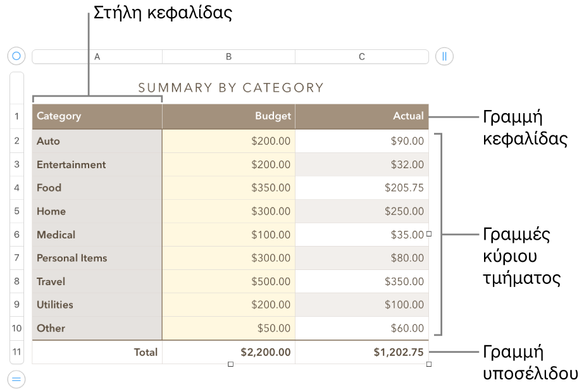Viewport: 584px width, 392px height.
Task: Click the right-middle table resize handle
Action: click(x=429, y=234)
